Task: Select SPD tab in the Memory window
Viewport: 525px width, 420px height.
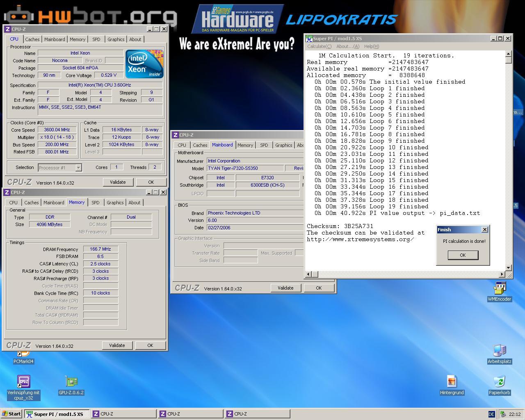Action: click(x=96, y=203)
